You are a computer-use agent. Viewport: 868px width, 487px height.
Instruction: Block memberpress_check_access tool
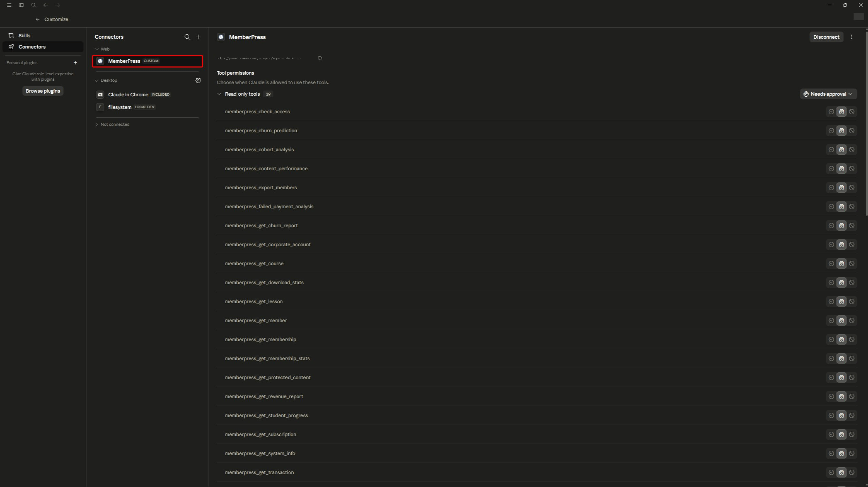click(x=852, y=112)
